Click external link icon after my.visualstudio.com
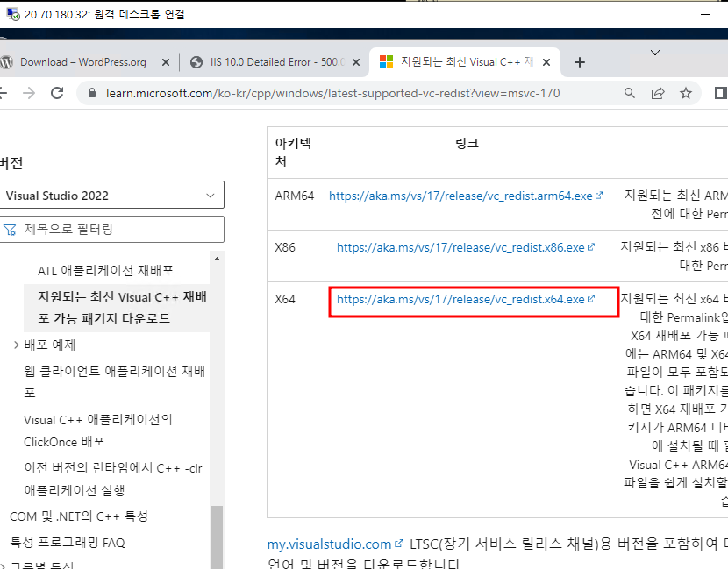Viewport: 728px width, 569px height. (399, 543)
